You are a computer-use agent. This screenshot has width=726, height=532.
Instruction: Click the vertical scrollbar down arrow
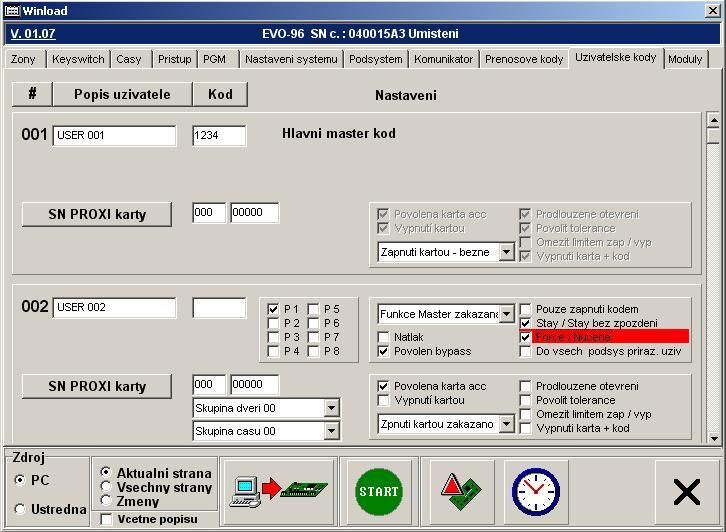[x=712, y=437]
